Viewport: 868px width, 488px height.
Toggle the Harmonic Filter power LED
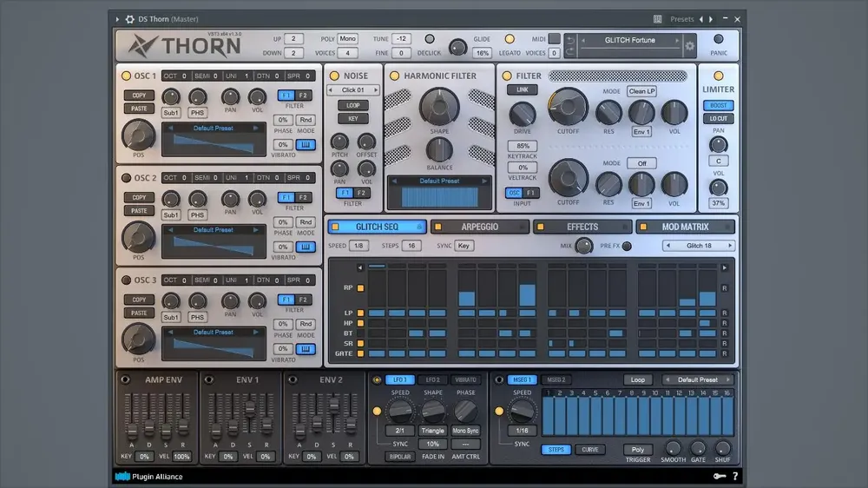click(x=395, y=76)
